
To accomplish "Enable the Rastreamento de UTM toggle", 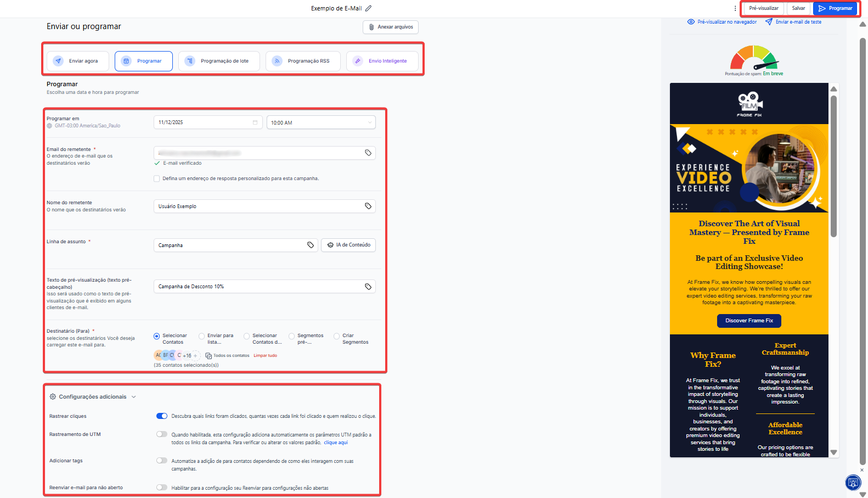I will [x=162, y=434].
